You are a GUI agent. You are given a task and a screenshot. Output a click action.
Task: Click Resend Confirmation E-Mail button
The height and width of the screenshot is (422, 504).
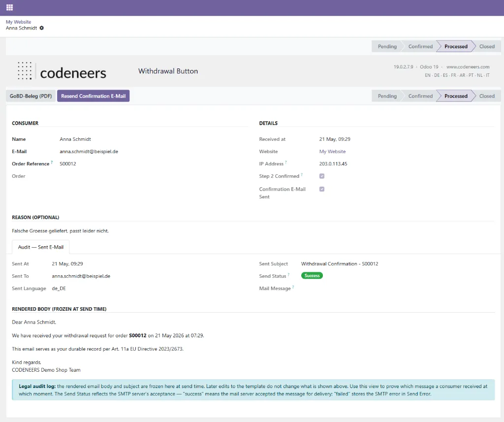93,96
